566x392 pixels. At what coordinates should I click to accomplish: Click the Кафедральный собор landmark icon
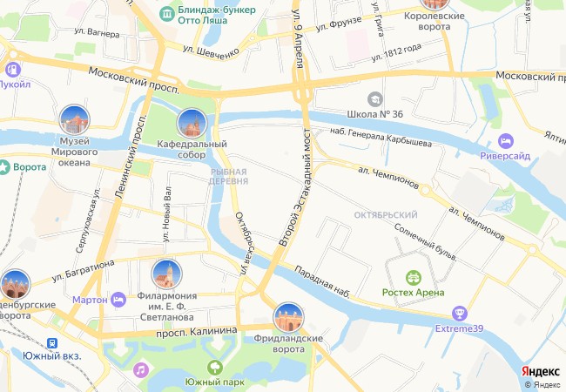pyautogui.click(x=192, y=123)
